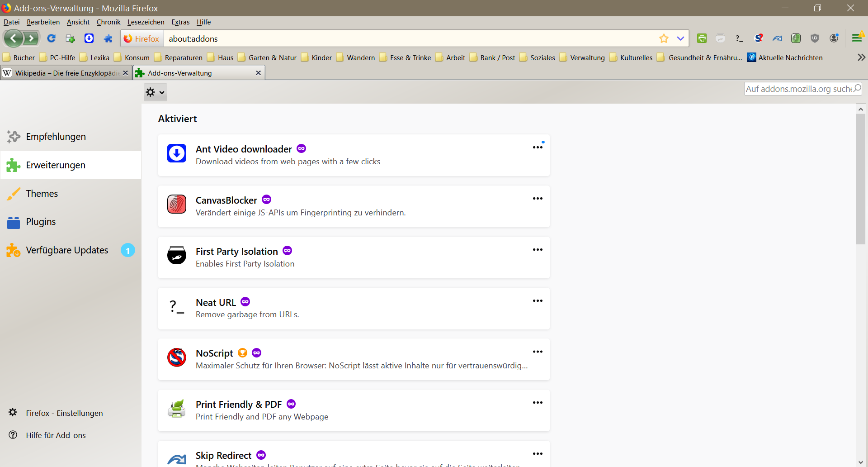Image resolution: width=868 pixels, height=467 pixels.
Task: Open more options for CanvasBlocker
Action: [538, 199]
